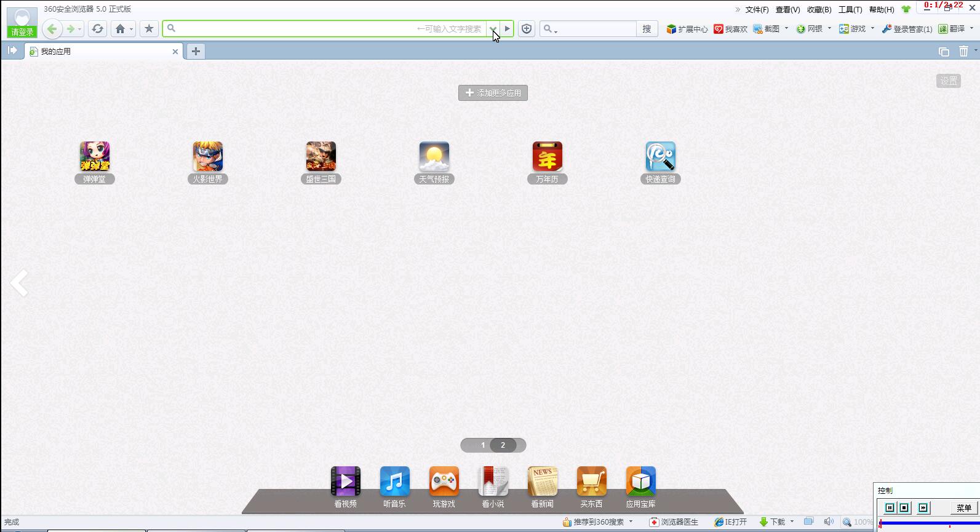Click the previous page left chevron

coord(19,283)
